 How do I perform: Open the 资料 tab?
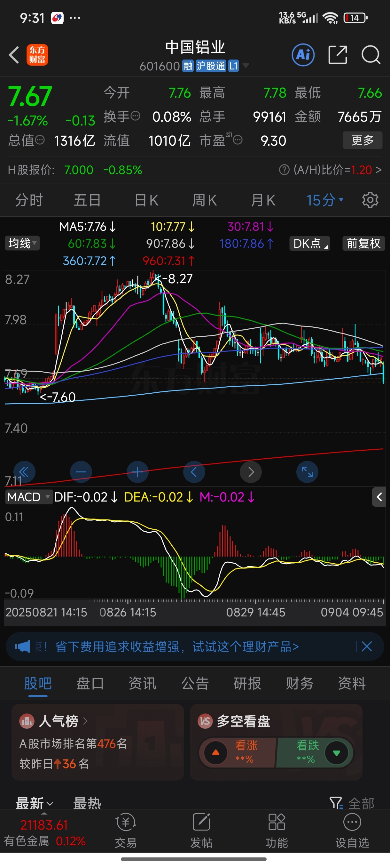point(352,683)
